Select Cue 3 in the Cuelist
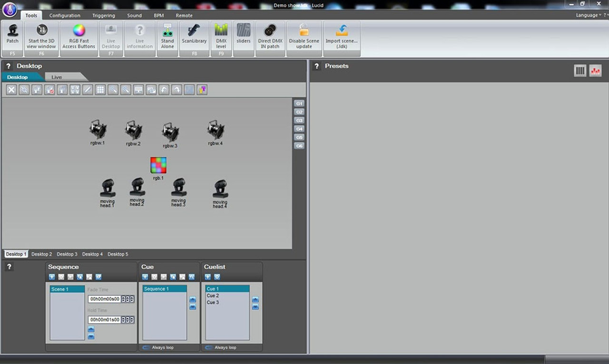The image size is (609, 364). coord(227,302)
